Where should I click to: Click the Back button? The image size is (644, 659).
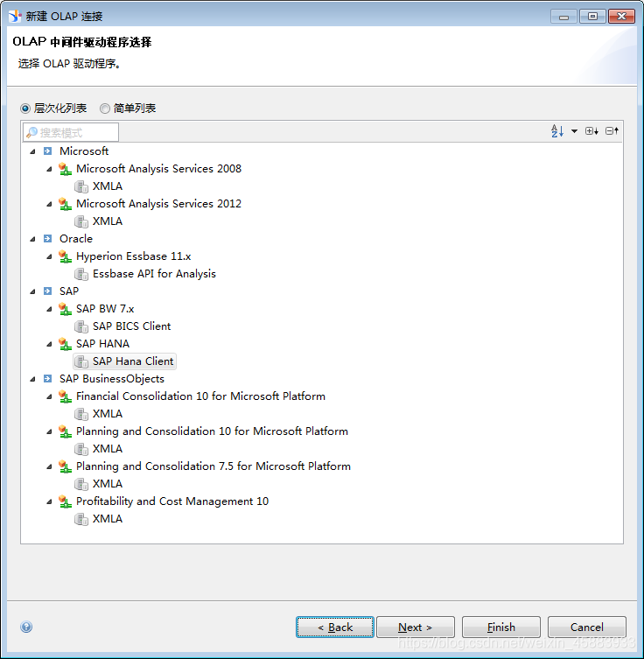pyautogui.click(x=335, y=627)
